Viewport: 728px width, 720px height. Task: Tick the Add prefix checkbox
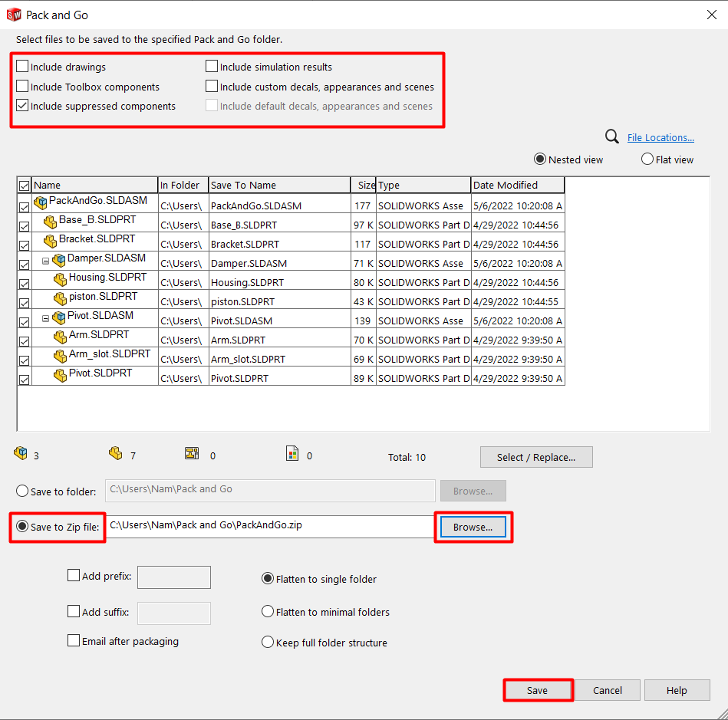(74, 576)
